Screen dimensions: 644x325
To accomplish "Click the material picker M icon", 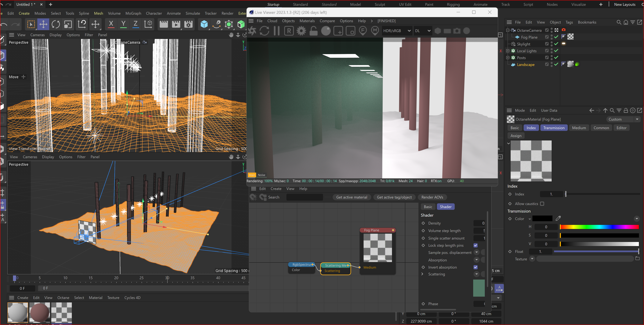I will (375, 31).
